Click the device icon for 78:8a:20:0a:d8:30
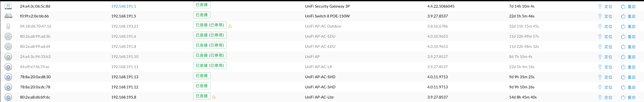Screen dimensions: 644x102 click(8, 77)
